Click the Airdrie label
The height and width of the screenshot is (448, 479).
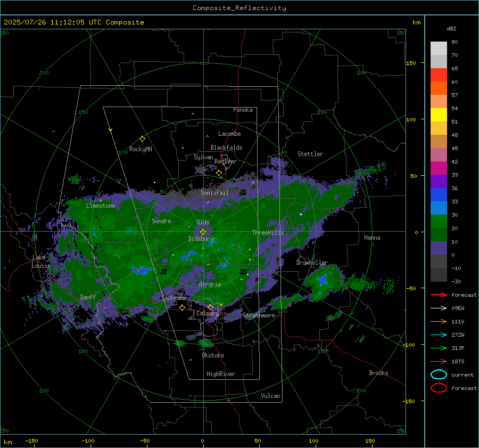210,284
